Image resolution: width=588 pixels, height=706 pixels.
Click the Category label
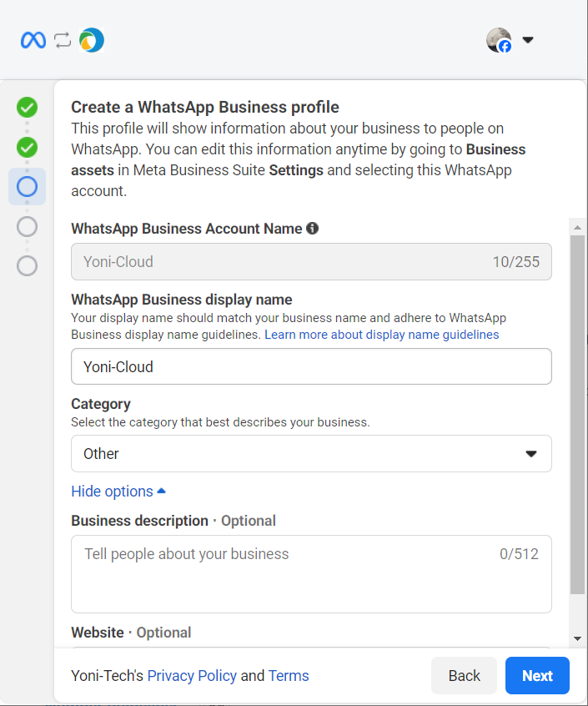tap(101, 405)
